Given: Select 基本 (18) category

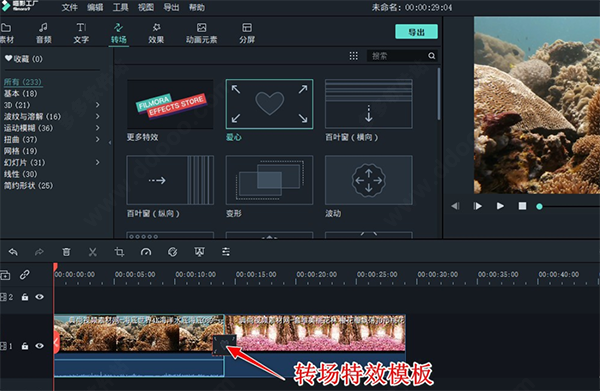Looking at the screenshot, I should tap(21, 93).
